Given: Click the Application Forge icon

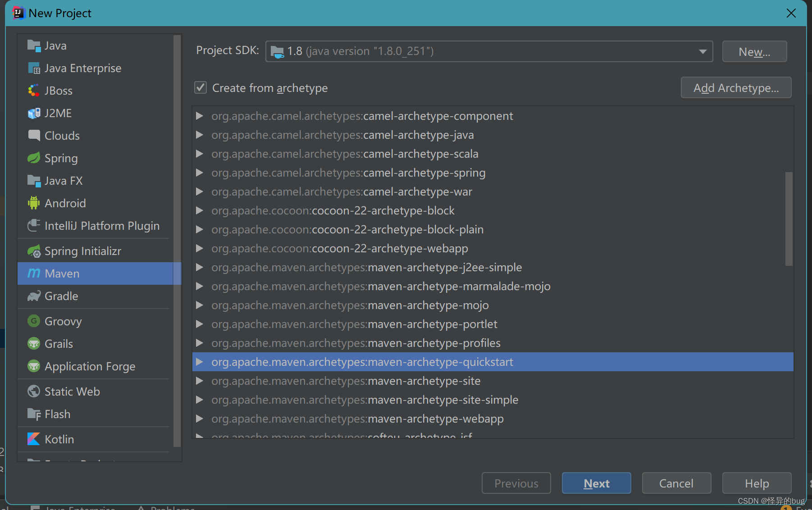Looking at the screenshot, I should (34, 366).
